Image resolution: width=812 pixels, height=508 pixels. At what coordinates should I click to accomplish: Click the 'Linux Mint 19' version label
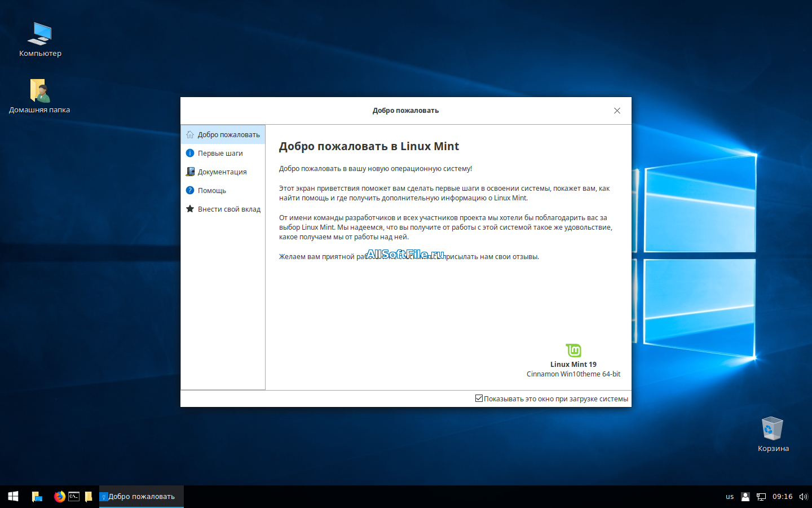pyautogui.click(x=573, y=365)
